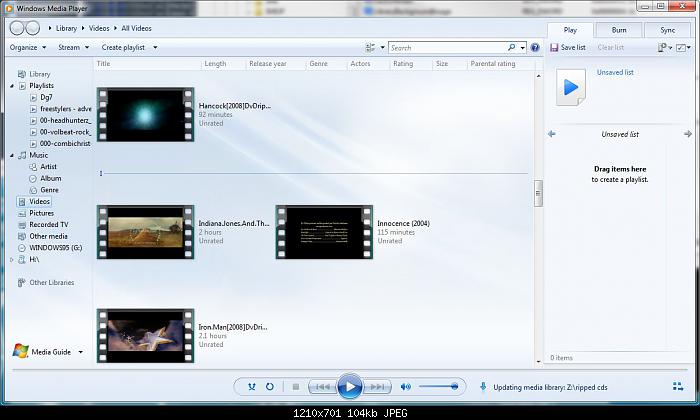Collapse the Playlists tree node
Viewport: 700px width, 420px height.
point(12,86)
